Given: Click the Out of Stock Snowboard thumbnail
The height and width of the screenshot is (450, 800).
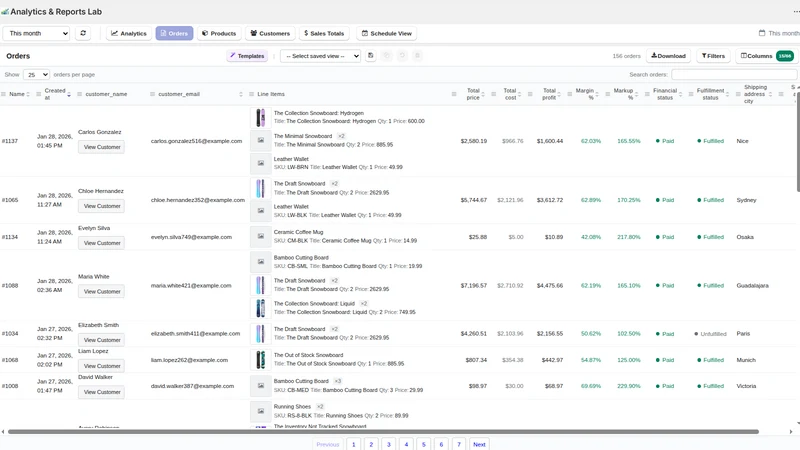Looking at the screenshot, I should (x=261, y=359).
